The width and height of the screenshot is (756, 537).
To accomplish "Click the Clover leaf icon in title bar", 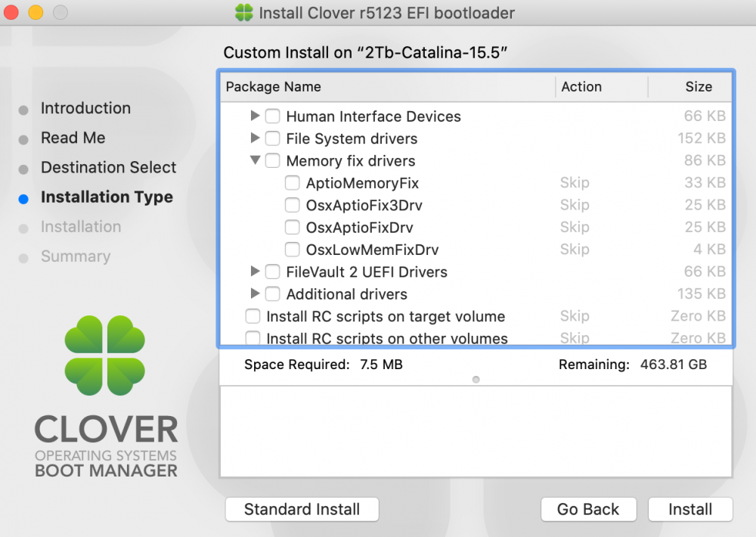I will (x=244, y=13).
